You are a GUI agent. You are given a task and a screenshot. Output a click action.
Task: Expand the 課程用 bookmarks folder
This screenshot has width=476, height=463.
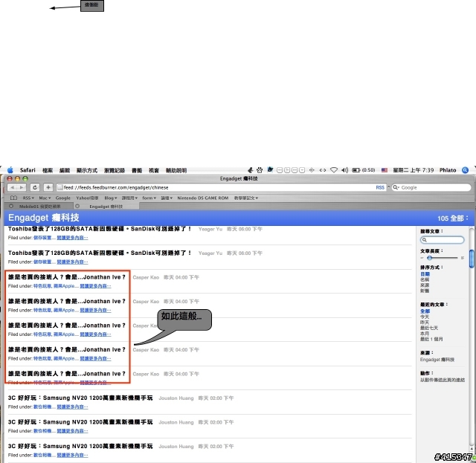point(129,198)
